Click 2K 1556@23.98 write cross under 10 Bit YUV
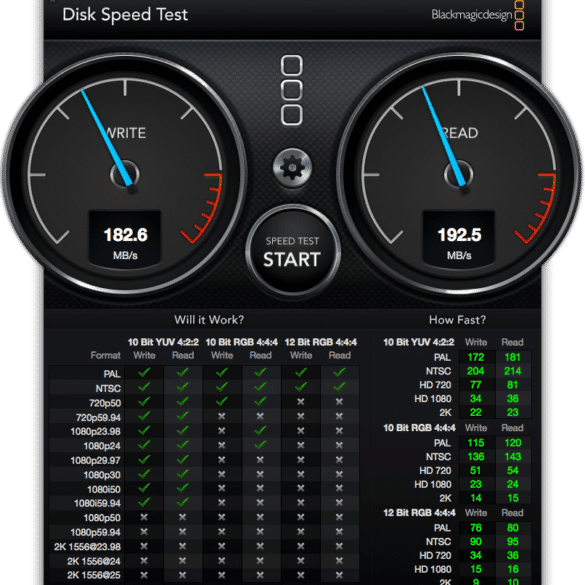The image size is (585, 585). click(x=144, y=546)
